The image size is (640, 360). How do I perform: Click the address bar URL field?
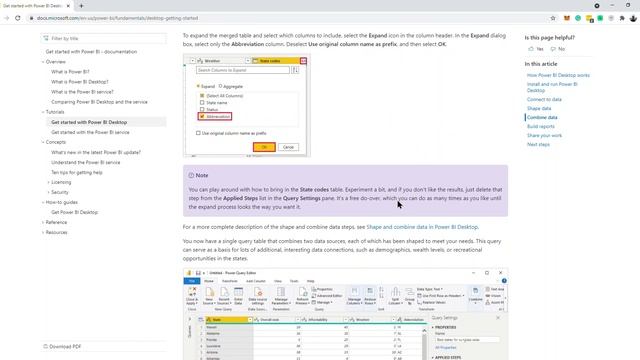click(x=286, y=18)
